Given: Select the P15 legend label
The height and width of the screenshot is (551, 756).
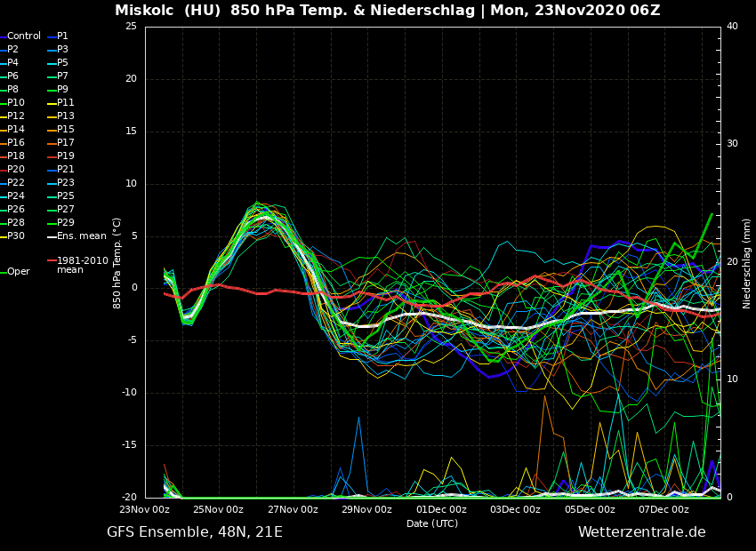Looking at the screenshot, I should 66,130.
